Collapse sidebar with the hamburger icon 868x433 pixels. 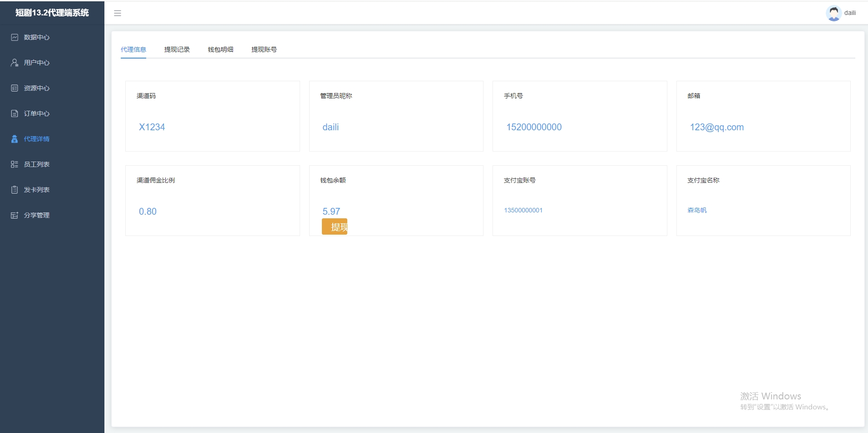(x=118, y=13)
